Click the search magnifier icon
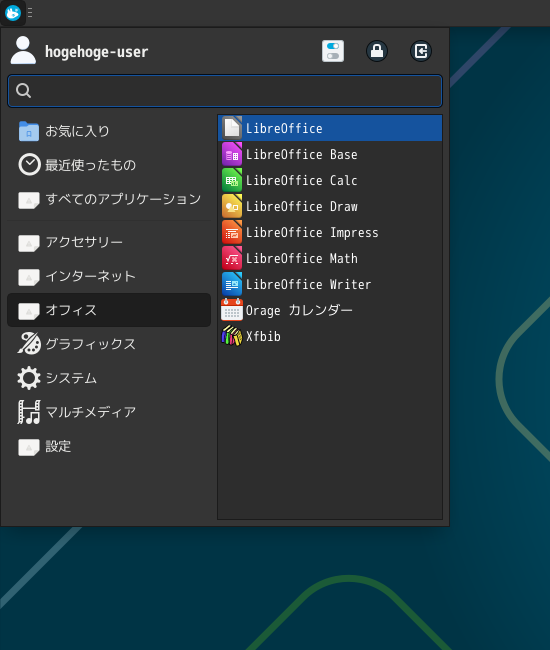This screenshot has height=650, width=550. 23,90
